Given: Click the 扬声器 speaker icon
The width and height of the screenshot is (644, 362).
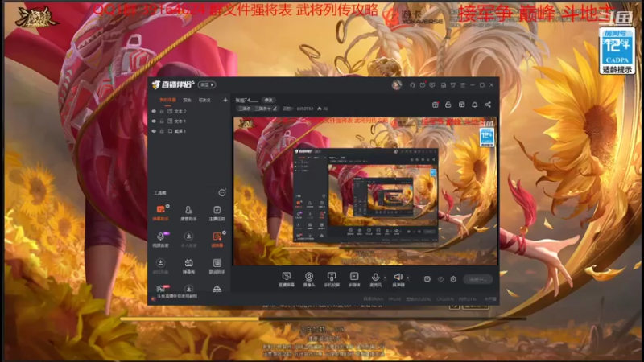Looking at the screenshot, I should (398, 278).
